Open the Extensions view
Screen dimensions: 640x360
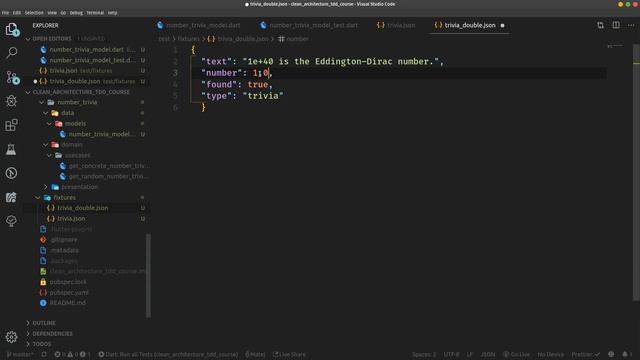pyautogui.click(x=11, y=125)
